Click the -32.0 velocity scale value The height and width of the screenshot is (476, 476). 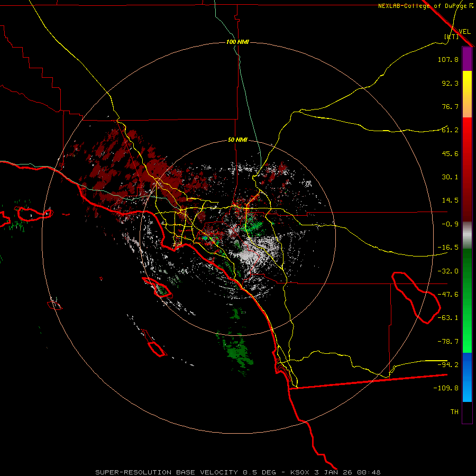pyautogui.click(x=448, y=271)
